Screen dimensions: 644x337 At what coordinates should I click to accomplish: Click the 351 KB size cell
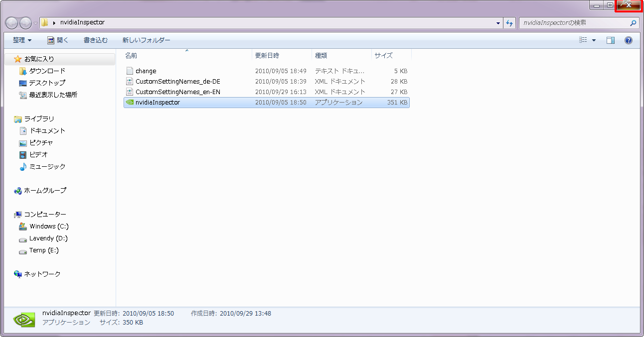click(x=397, y=103)
